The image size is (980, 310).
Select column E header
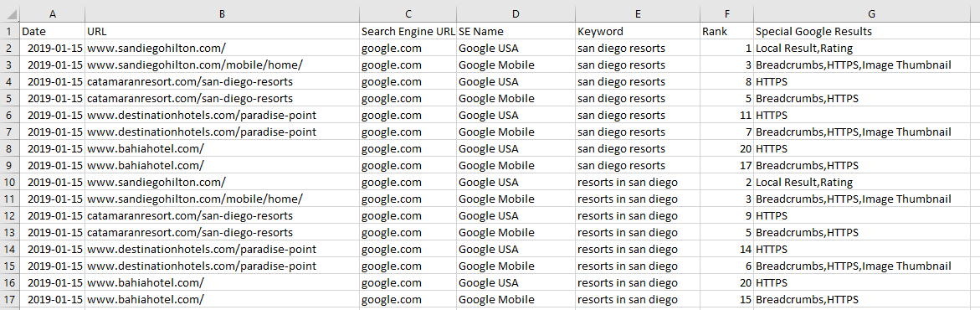click(x=638, y=13)
